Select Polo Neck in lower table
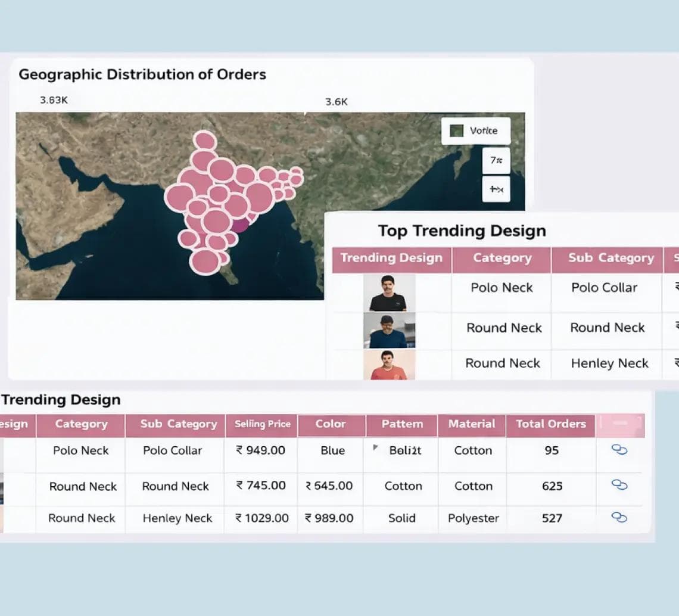The width and height of the screenshot is (679, 616). (80, 450)
